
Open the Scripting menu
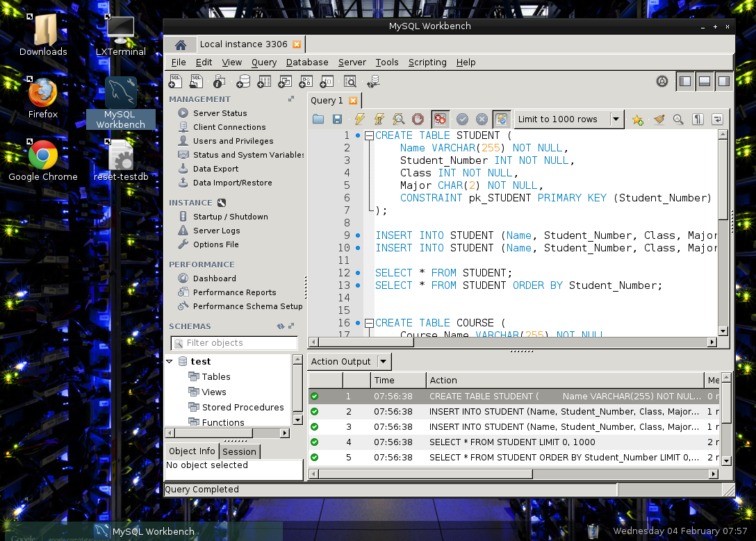427,62
